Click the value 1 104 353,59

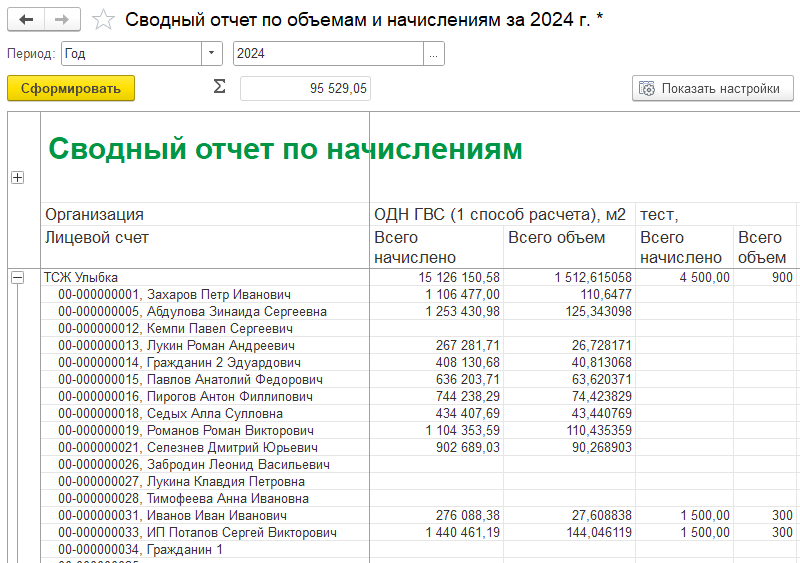coord(436,430)
